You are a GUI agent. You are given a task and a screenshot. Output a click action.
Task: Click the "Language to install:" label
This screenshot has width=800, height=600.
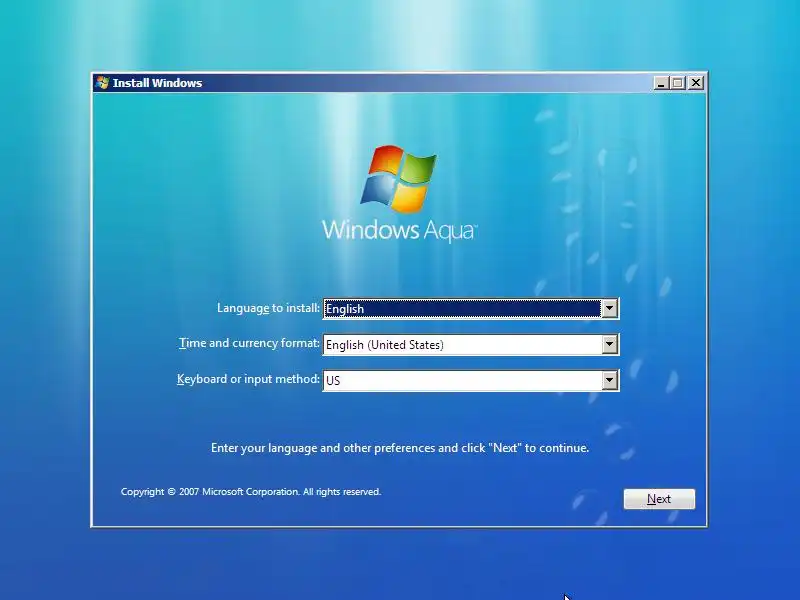click(268, 308)
